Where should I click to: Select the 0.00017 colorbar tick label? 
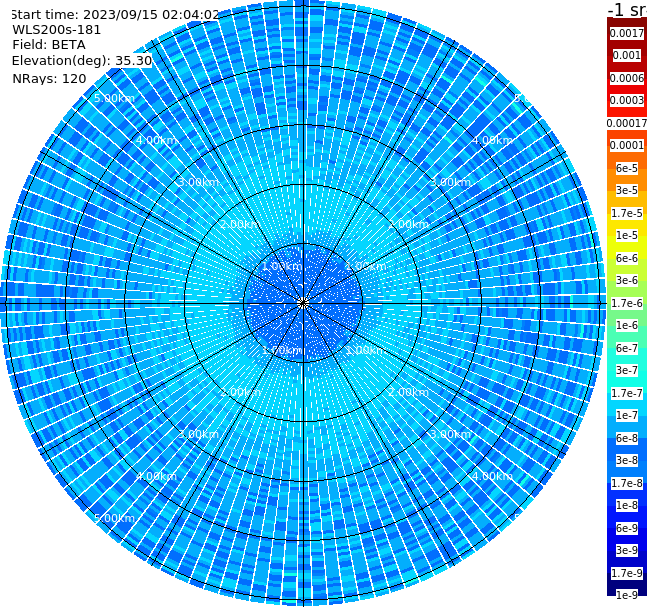627,123
